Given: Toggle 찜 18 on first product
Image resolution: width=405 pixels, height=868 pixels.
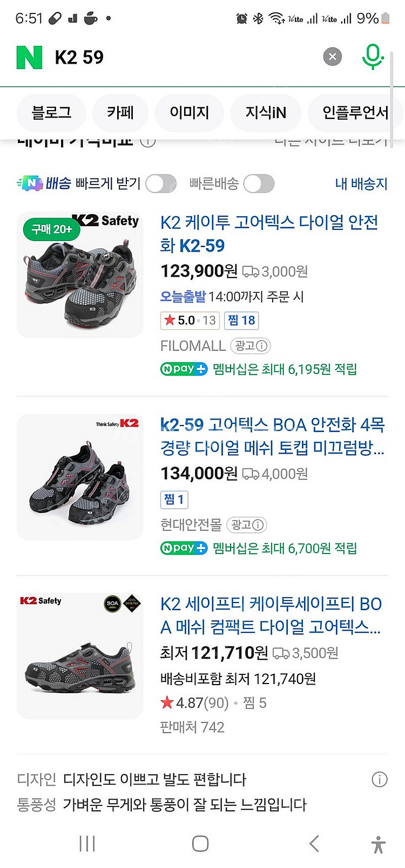Looking at the screenshot, I should (x=241, y=320).
